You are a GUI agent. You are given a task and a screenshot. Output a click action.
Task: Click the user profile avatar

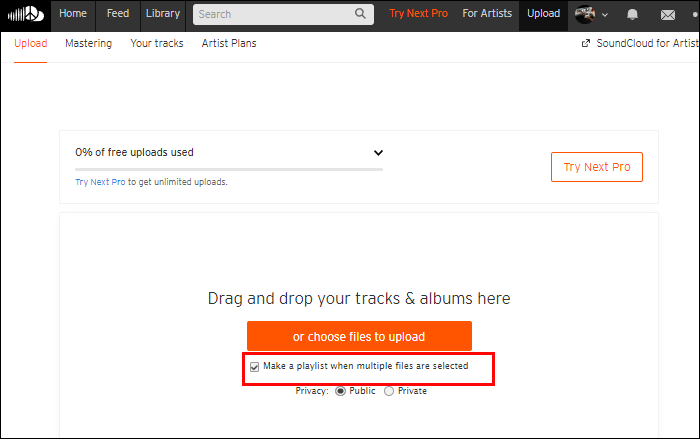(585, 15)
